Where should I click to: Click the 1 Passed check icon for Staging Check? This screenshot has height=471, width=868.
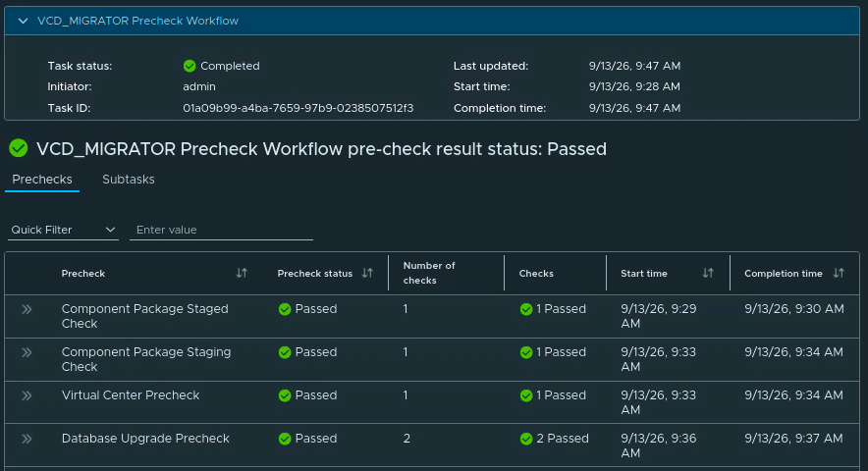point(526,352)
